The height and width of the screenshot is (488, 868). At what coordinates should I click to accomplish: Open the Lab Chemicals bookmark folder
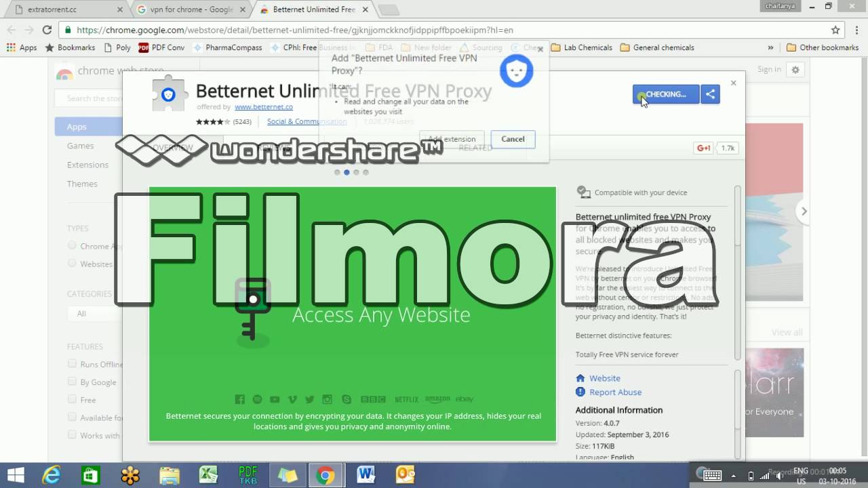tap(581, 47)
